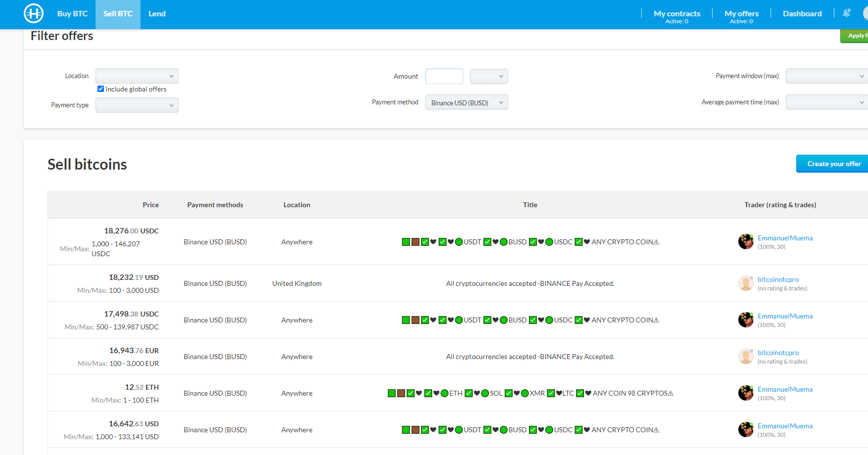This screenshot has width=868, height=455.
Task: Click EmmanuelMuema's avatar in the first offer
Action: [746, 242]
